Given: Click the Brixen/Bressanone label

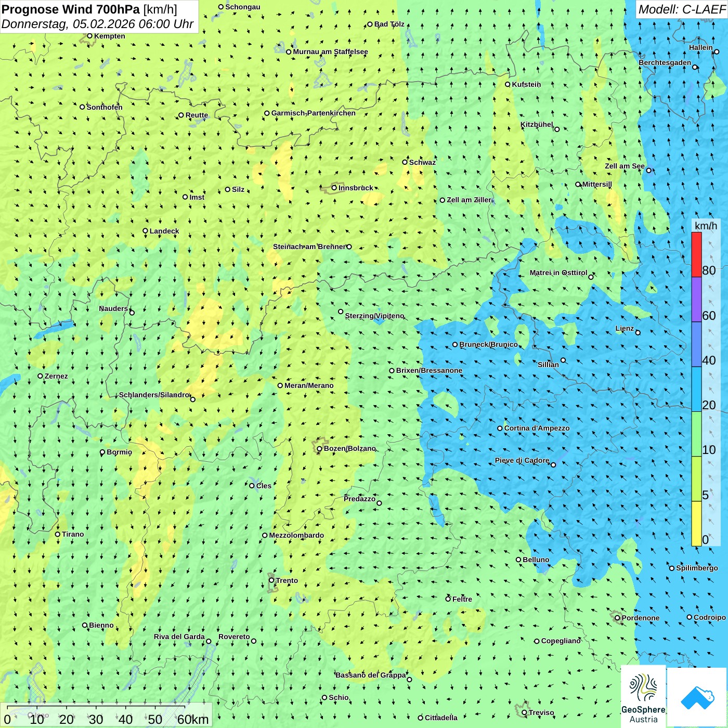Looking at the screenshot, I should point(429,370).
